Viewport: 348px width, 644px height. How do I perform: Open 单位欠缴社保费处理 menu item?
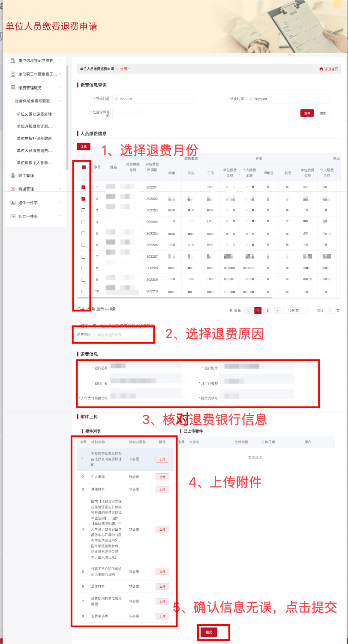(x=34, y=114)
